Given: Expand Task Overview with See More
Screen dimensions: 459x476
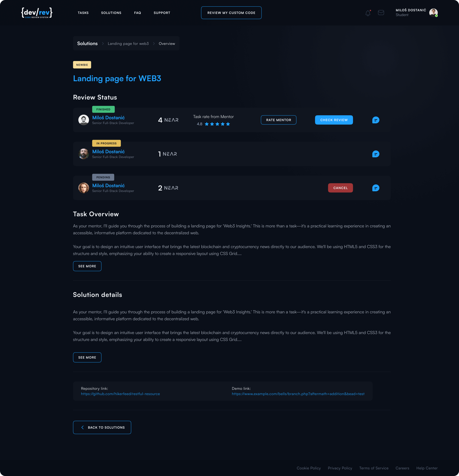Looking at the screenshot, I should coord(87,266).
